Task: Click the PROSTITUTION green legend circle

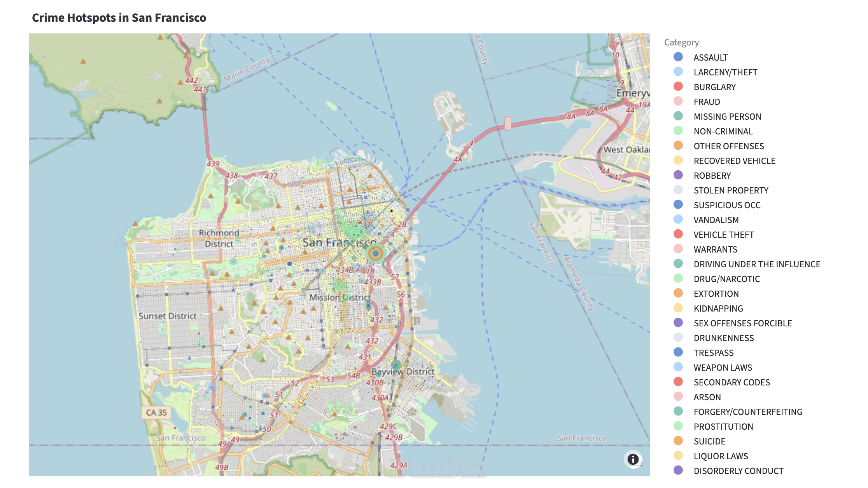Action: pyautogui.click(x=678, y=426)
